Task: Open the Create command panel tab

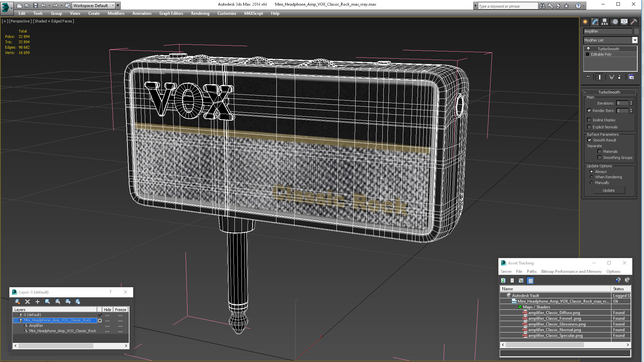Action: pyautogui.click(x=585, y=22)
